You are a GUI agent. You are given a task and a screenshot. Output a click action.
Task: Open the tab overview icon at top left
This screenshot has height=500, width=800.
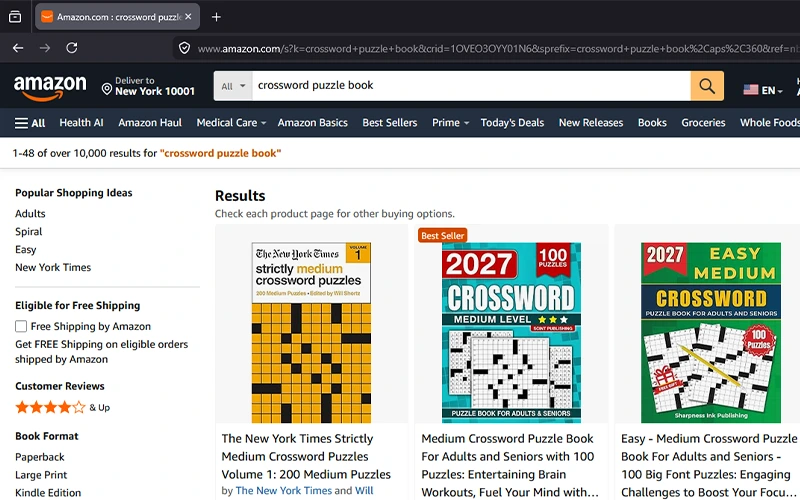pos(15,17)
